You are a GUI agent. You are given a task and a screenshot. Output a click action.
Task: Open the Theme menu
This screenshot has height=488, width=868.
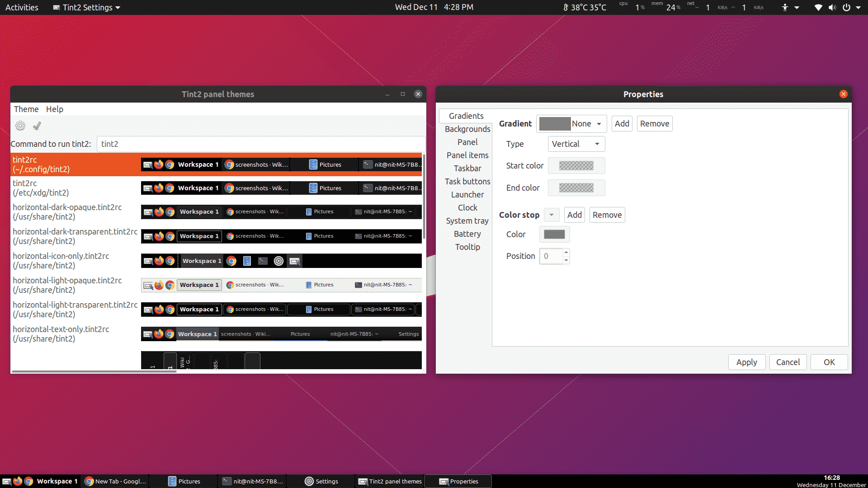click(26, 109)
